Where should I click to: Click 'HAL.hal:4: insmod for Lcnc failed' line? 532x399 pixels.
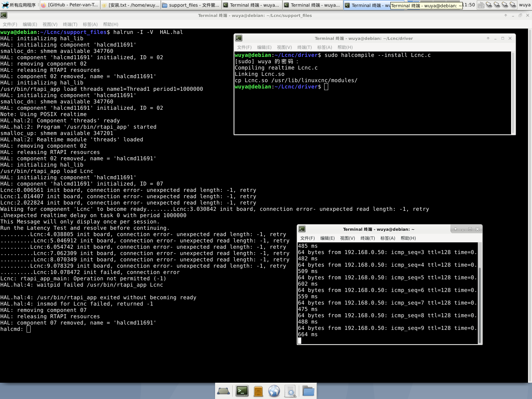(77, 304)
